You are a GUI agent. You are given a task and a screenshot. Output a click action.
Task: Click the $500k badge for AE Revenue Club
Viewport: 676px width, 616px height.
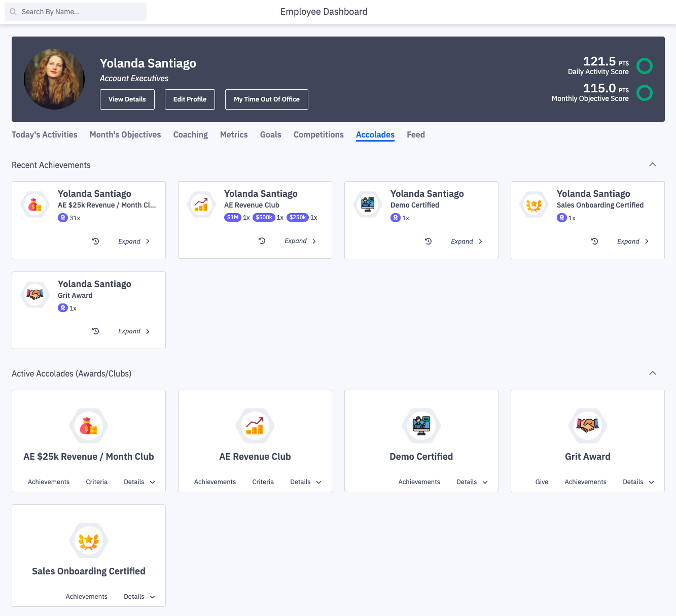pyautogui.click(x=264, y=217)
